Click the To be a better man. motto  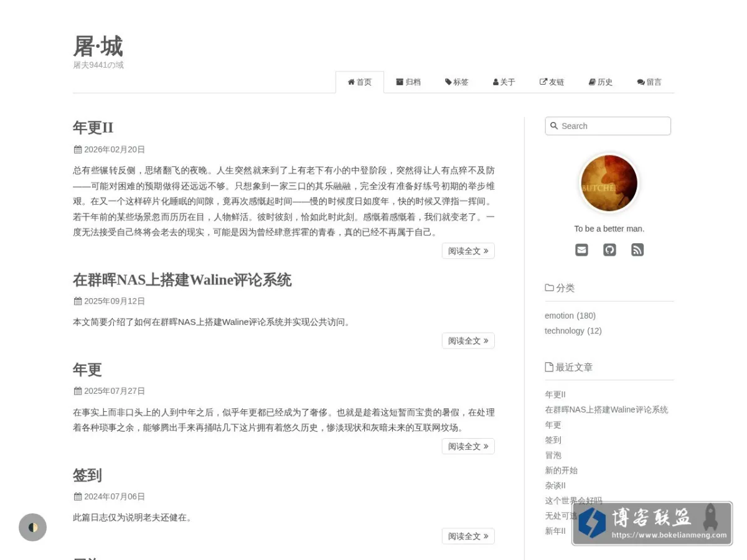[x=609, y=229]
